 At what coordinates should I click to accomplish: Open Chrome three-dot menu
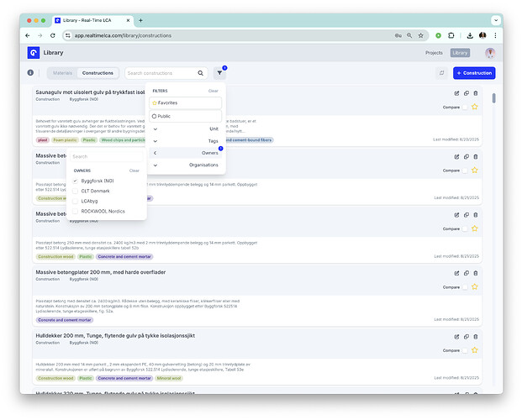click(495, 35)
